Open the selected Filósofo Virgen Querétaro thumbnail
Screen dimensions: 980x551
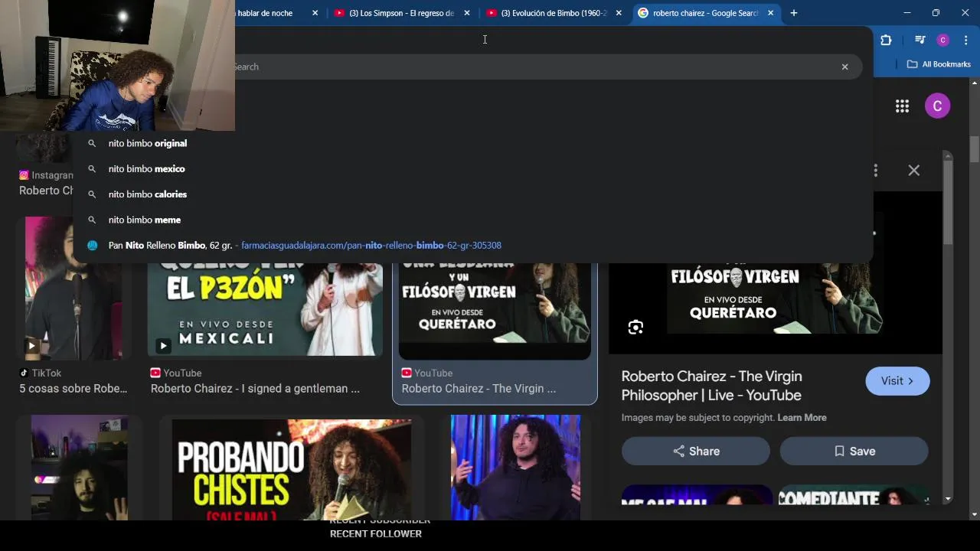point(495,311)
